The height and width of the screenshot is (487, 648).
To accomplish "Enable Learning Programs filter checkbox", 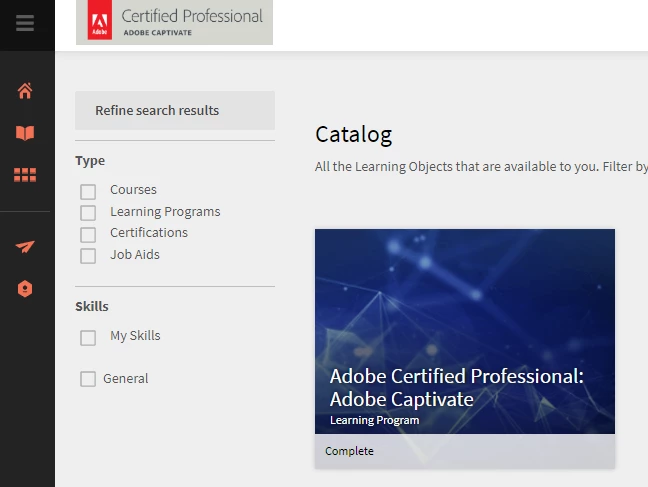I will pos(88,213).
